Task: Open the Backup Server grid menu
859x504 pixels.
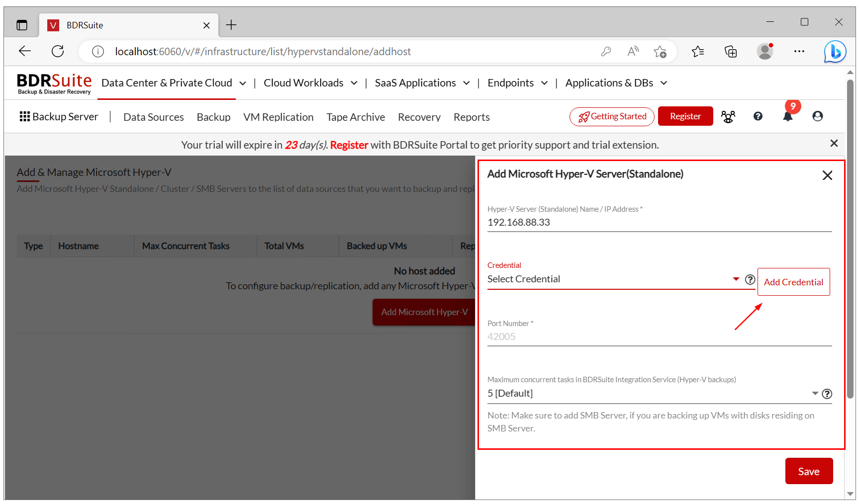Action: click(x=59, y=117)
